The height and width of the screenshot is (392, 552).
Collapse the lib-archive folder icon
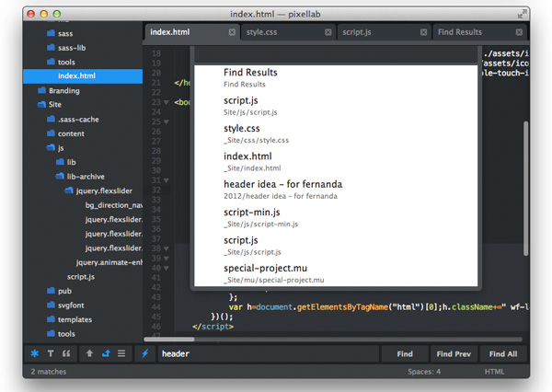(x=60, y=176)
